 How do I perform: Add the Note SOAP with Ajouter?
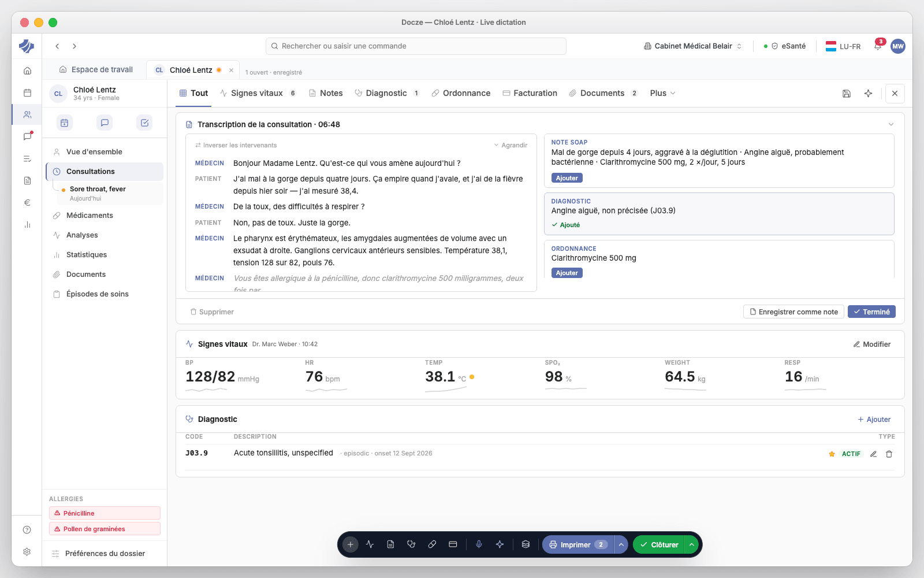point(567,178)
